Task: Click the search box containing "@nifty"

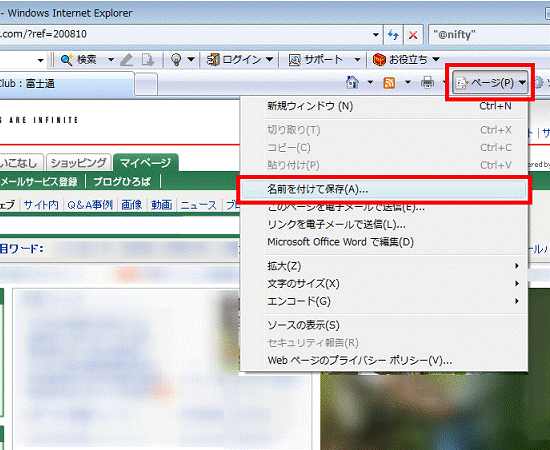Action: (x=489, y=35)
